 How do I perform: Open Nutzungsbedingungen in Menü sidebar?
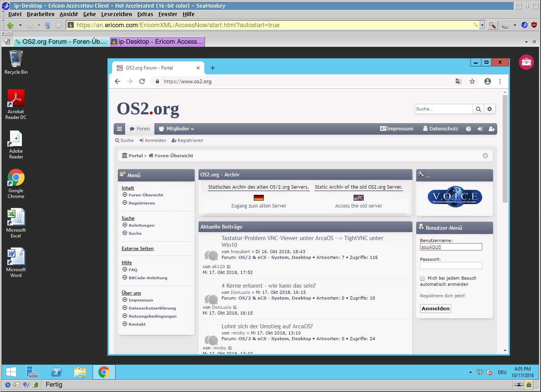tap(152, 316)
